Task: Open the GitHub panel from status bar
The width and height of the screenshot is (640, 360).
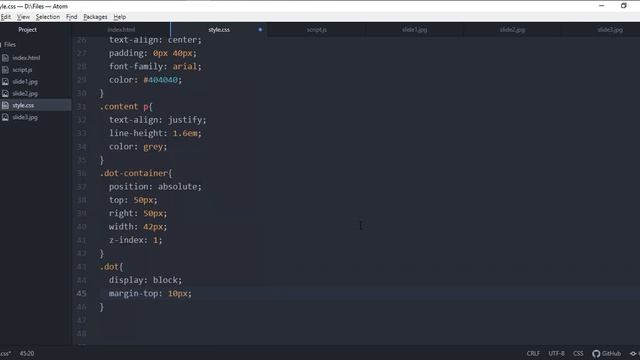Action: pos(607,353)
